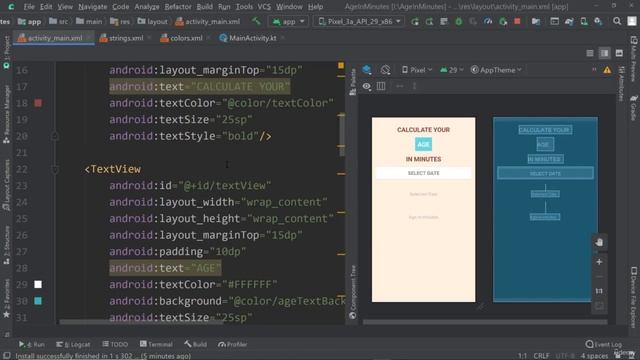Click the Make Project hammer icon

tap(256, 21)
